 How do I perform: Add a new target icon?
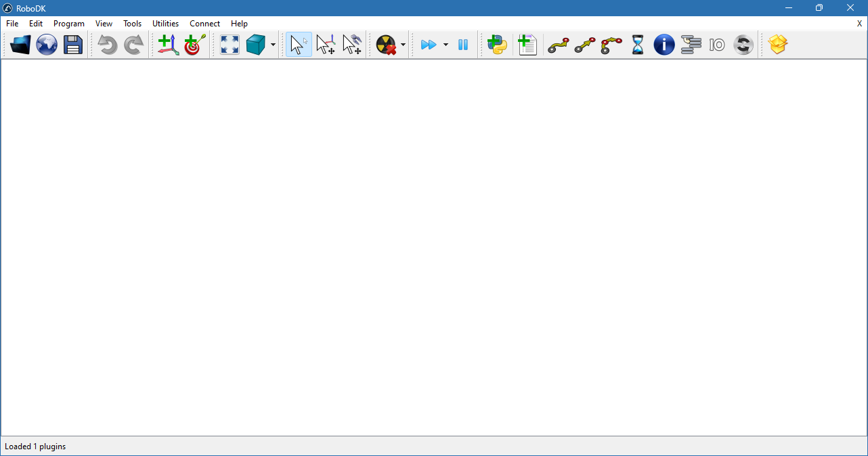click(194, 45)
